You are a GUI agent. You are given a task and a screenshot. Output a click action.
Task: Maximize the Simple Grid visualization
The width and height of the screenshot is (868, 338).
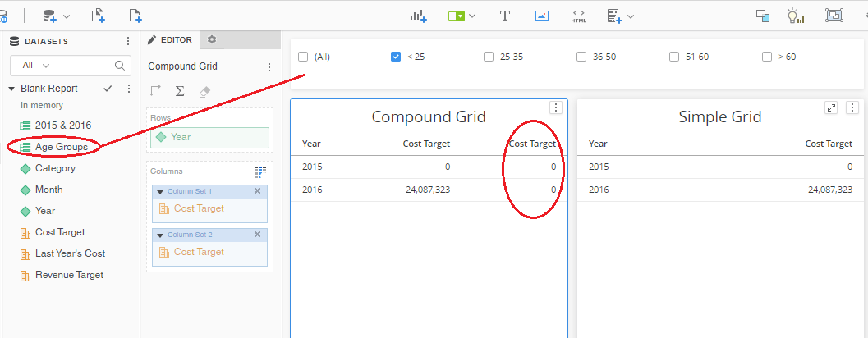tap(831, 107)
